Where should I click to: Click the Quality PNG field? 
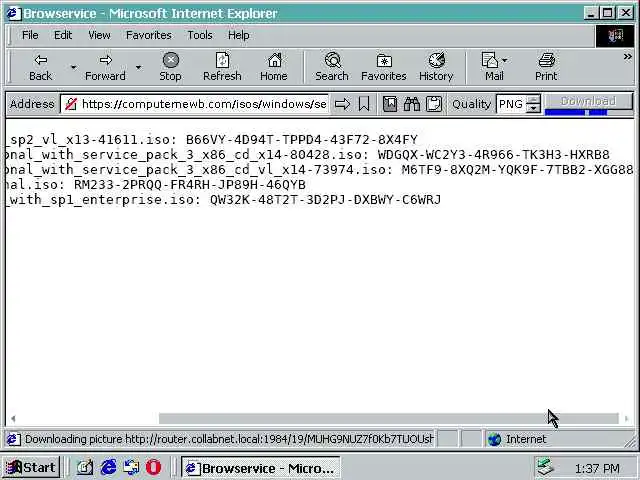tap(511, 104)
